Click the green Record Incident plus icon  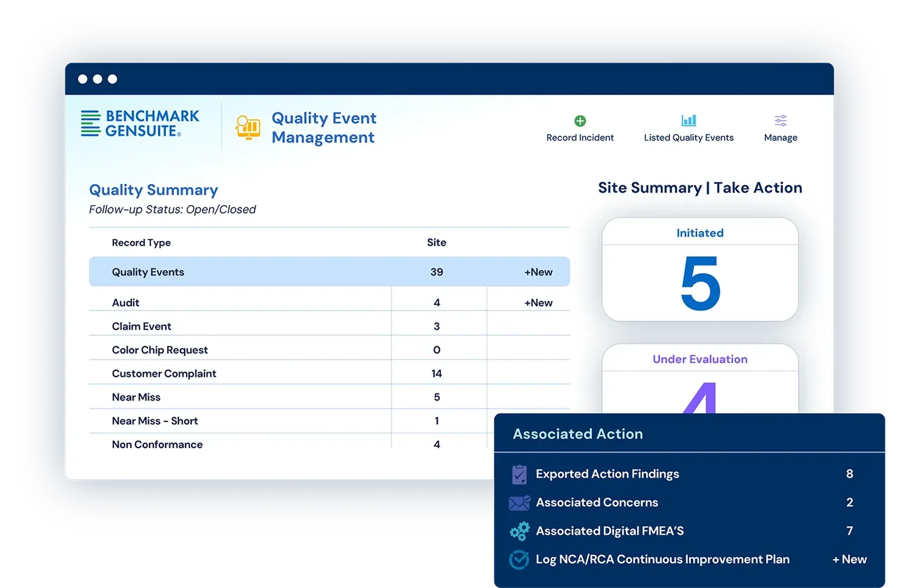pyautogui.click(x=580, y=121)
